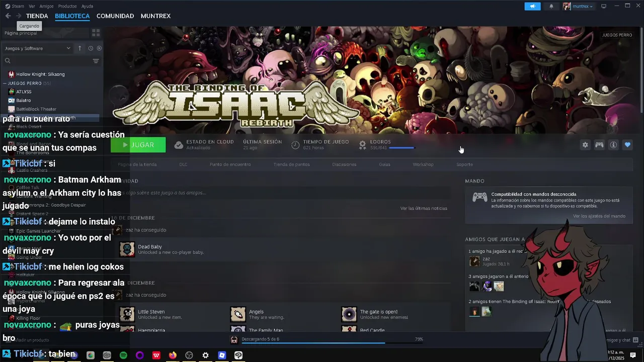The height and width of the screenshot is (362, 644).
Task: Click Página principal in sidebar
Action: [x=21, y=33]
